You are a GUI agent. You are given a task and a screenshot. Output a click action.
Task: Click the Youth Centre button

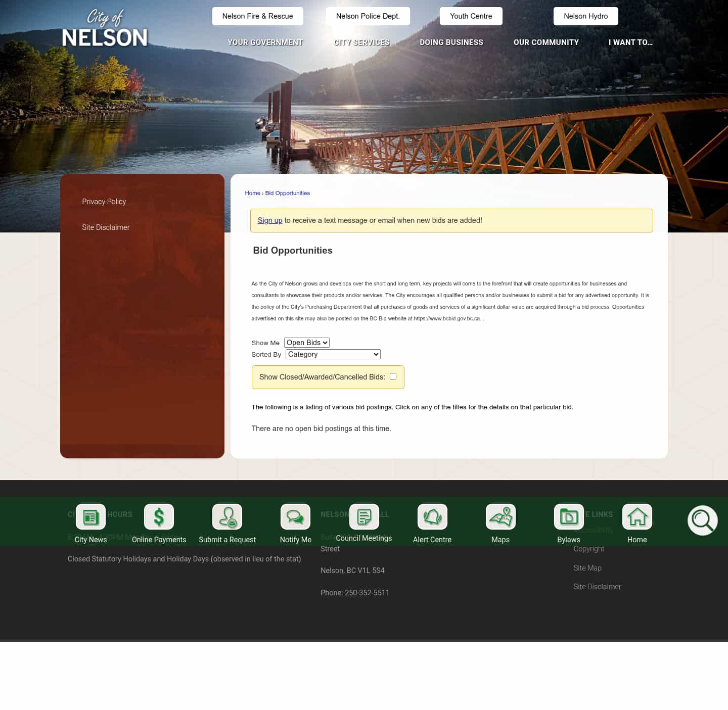pyautogui.click(x=471, y=16)
